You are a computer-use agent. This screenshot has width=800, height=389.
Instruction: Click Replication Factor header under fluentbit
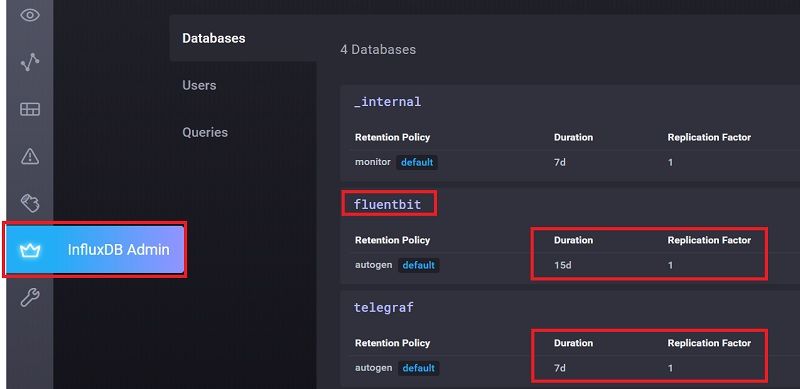[709, 240]
